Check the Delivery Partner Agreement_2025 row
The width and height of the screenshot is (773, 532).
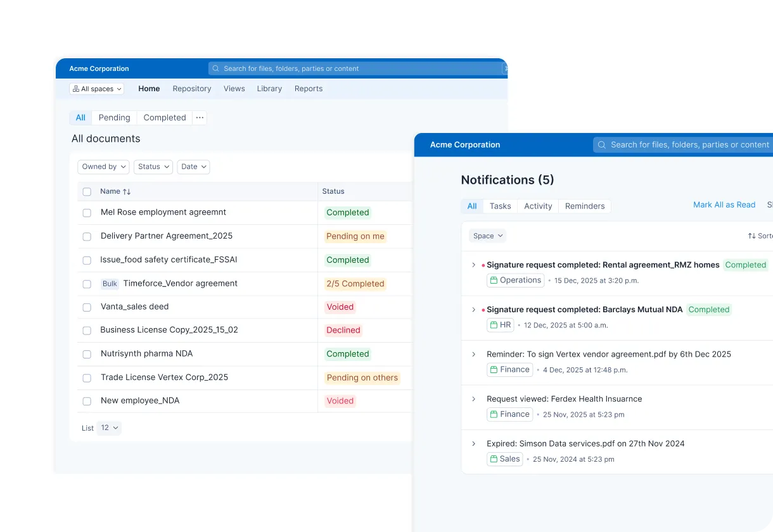(x=87, y=236)
